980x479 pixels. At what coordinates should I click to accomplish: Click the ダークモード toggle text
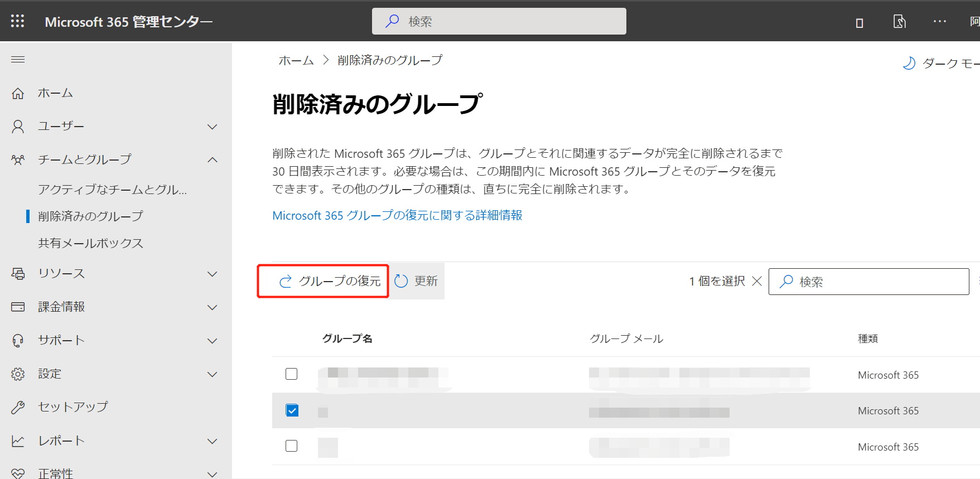(950, 63)
